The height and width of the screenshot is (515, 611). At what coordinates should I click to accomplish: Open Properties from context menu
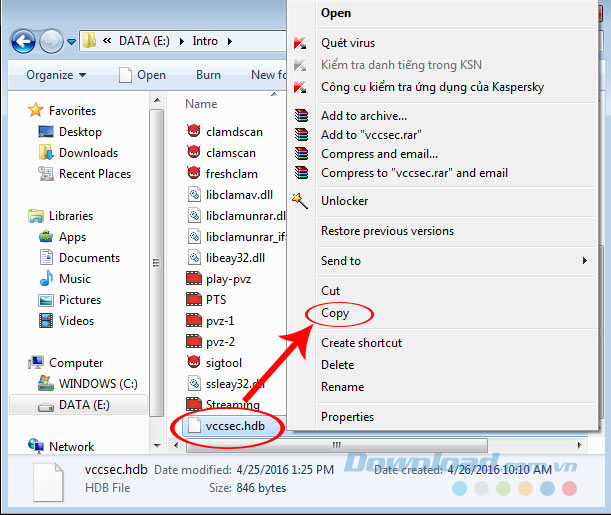click(x=347, y=417)
